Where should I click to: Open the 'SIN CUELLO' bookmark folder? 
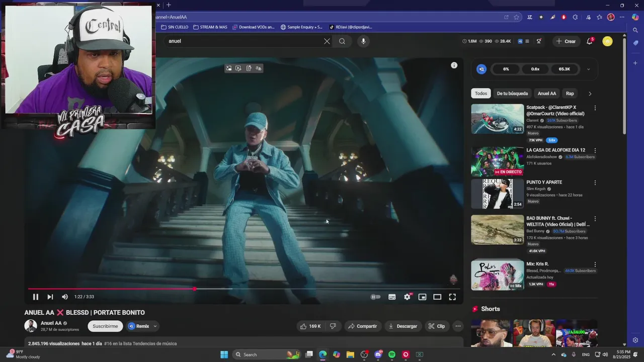pyautogui.click(x=175, y=27)
